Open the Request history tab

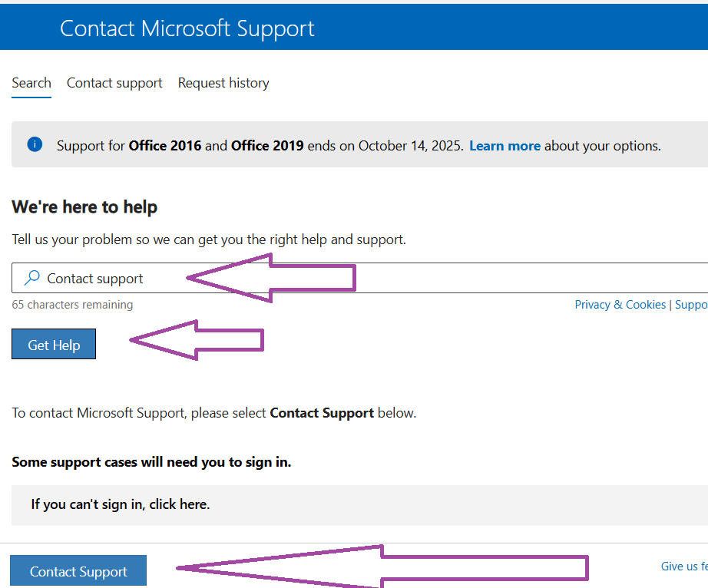pyautogui.click(x=223, y=83)
